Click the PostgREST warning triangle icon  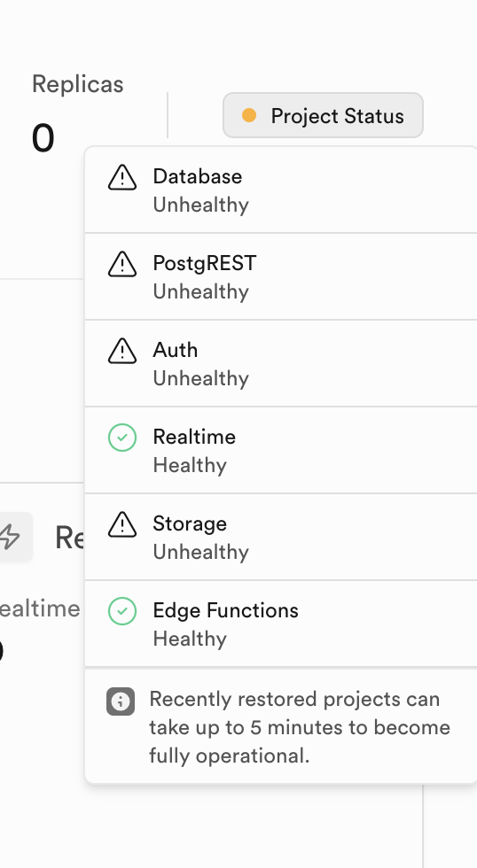point(121,264)
